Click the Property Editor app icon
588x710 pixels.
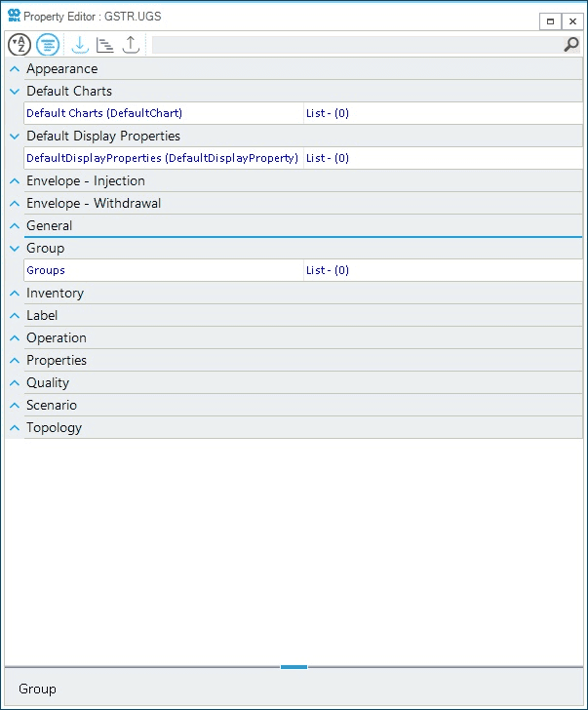tap(14, 16)
